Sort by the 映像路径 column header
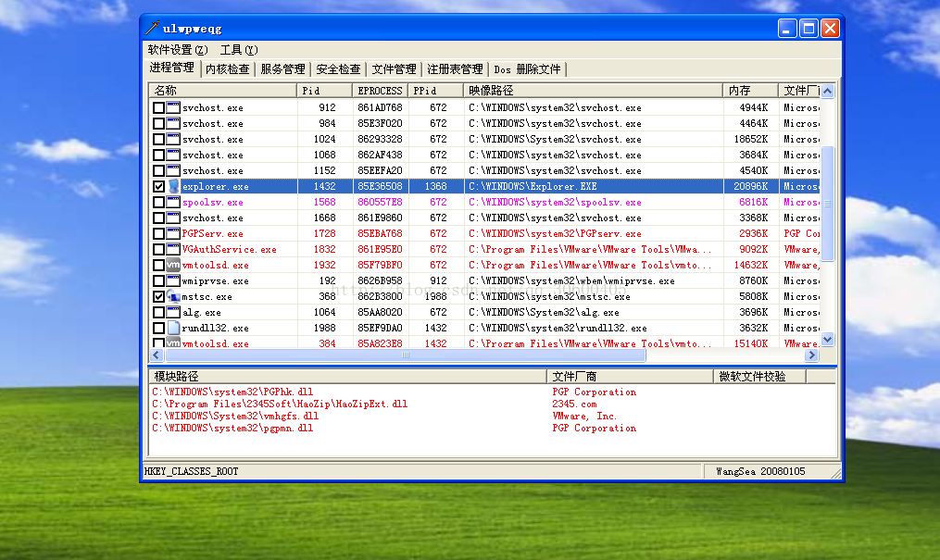The image size is (940, 560). (593, 91)
